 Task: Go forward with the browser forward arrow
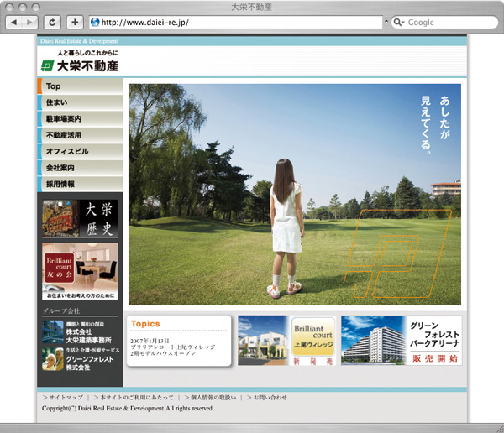point(29,22)
